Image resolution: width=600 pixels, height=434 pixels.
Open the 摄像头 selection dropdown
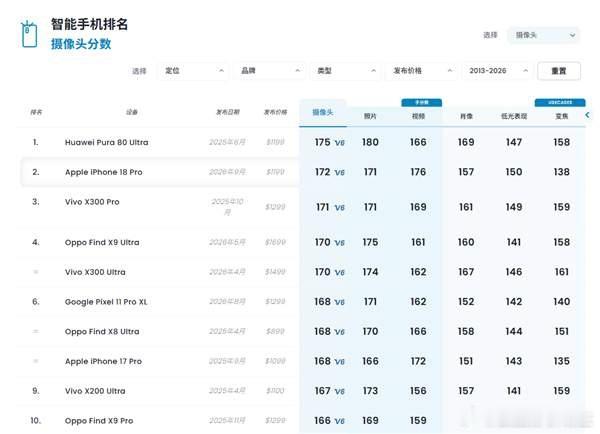coord(544,35)
